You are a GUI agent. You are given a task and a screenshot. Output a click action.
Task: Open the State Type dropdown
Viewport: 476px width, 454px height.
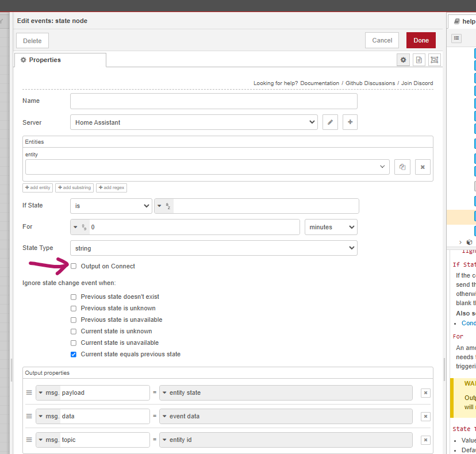(x=213, y=248)
